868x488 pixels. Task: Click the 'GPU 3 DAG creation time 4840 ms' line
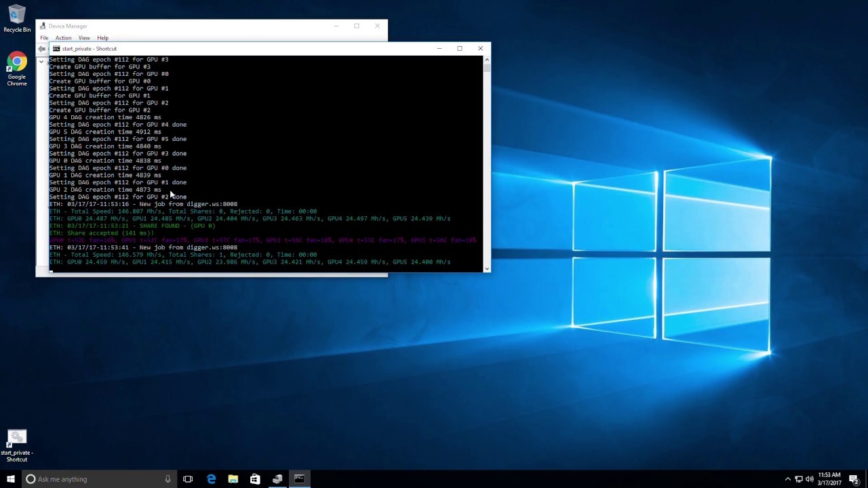point(105,146)
